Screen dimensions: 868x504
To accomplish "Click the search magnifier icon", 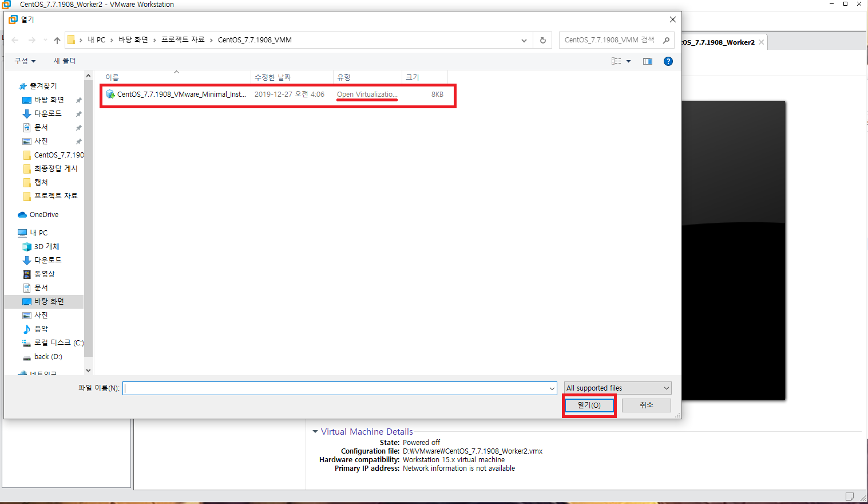I will pos(666,40).
